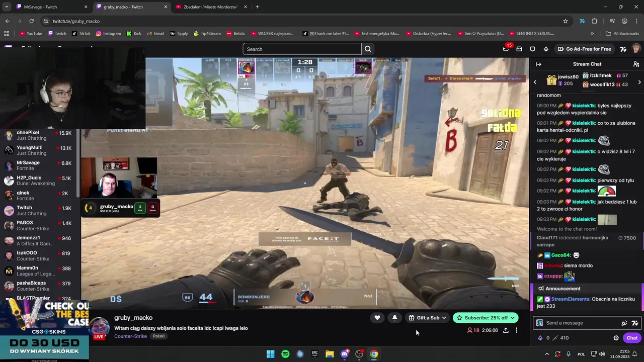Viewport: 644px width, 362px height.
Task: Open the Windows Start menu
Action: click(x=270, y=354)
